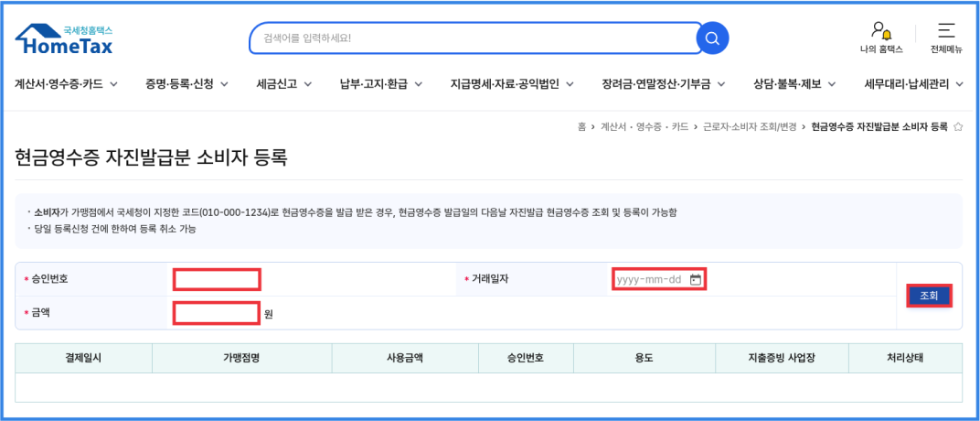Open 나의 홈택스 user icon
This screenshot has height=421, width=980.
(x=880, y=32)
